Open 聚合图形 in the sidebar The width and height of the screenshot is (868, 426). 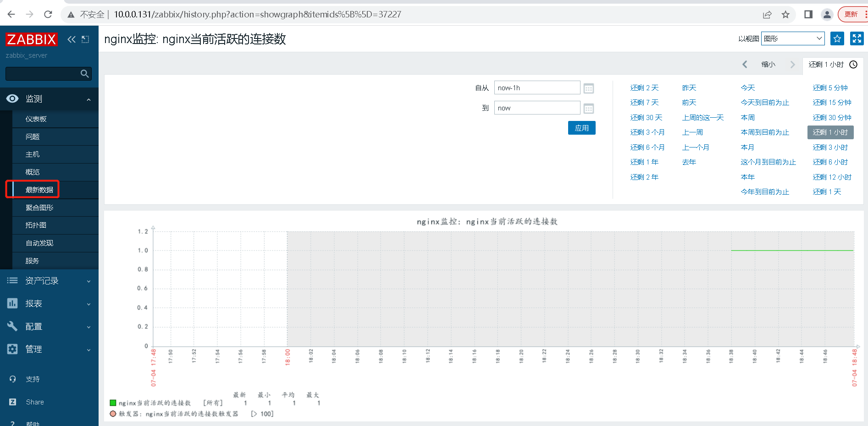point(39,208)
